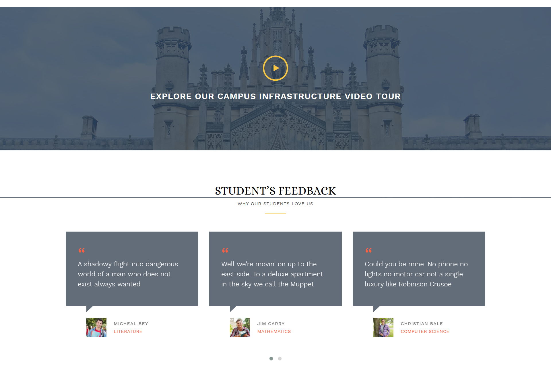551x392 pixels.
Task: Click the quote icon in first testimonial
Action: (x=82, y=250)
